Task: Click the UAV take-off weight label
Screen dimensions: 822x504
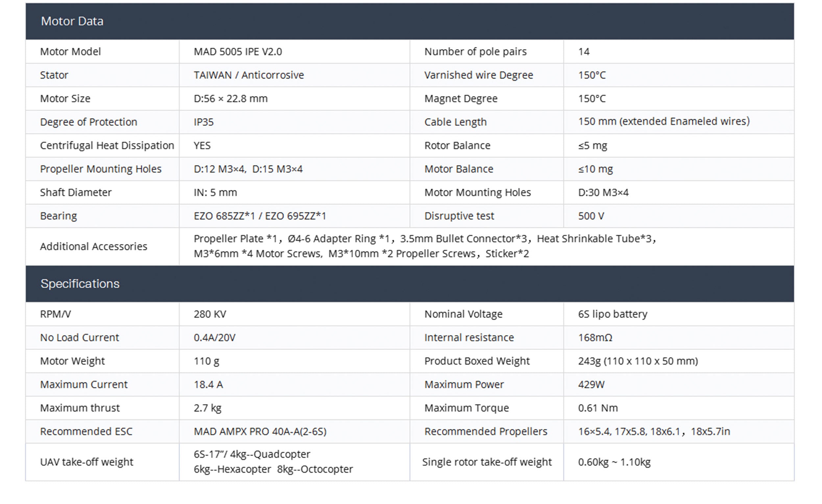Action: coord(86,462)
